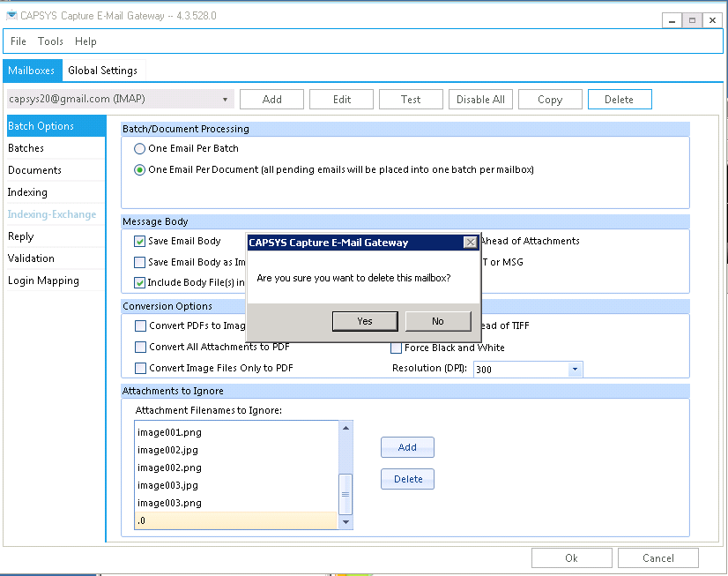Screen dimensions: 728x576
Task: Switch to the Mailboxes tab
Action: (32, 71)
